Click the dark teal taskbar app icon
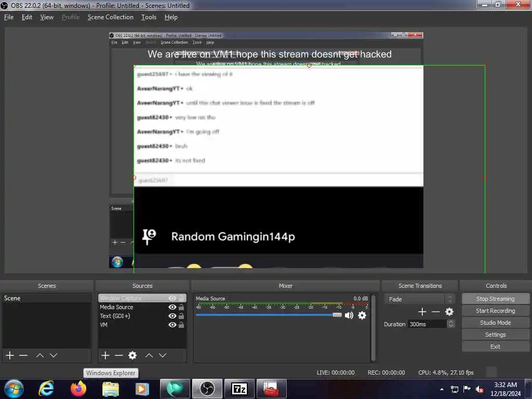This screenshot has width=532, height=399. [175, 389]
